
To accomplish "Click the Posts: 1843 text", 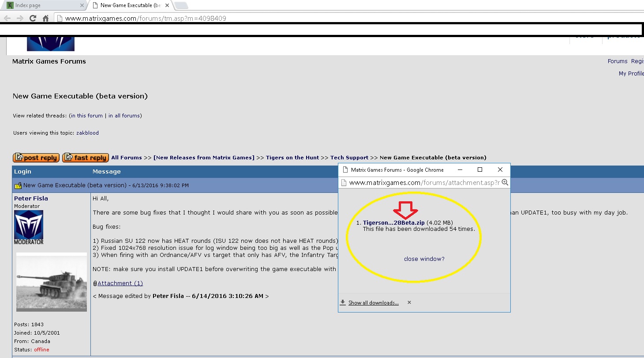I will (x=29, y=324).
